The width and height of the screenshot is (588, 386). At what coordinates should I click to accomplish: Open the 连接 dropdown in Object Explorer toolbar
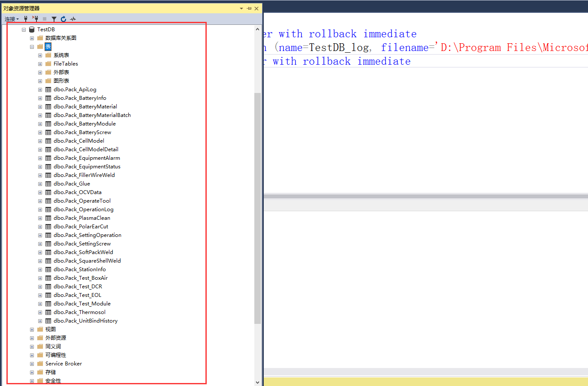coord(12,19)
